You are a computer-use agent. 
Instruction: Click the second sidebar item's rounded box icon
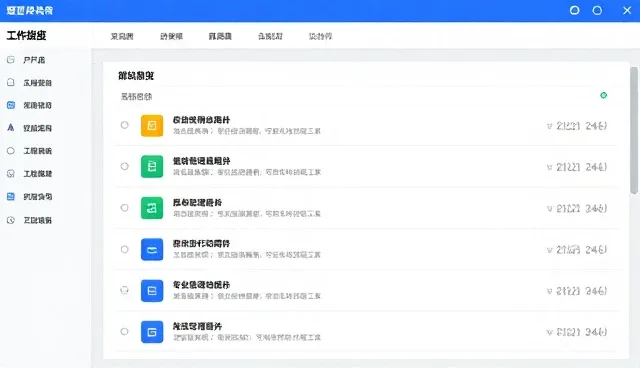point(11,82)
